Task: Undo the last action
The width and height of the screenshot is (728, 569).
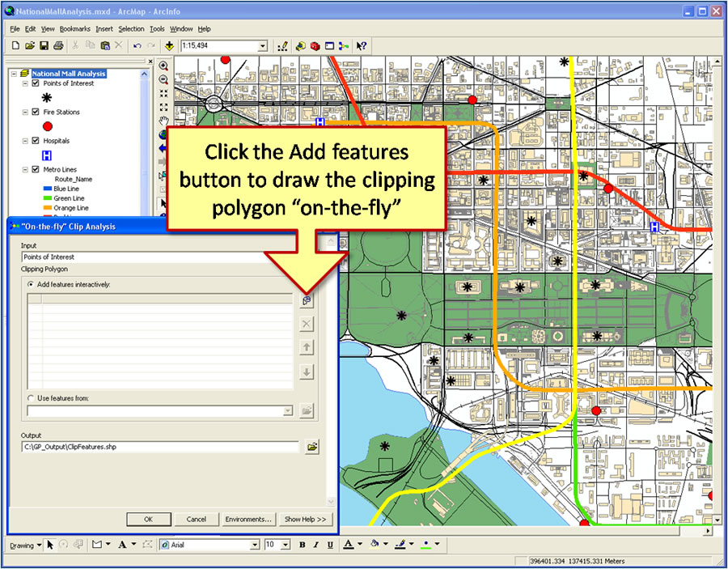Action: coord(137,45)
